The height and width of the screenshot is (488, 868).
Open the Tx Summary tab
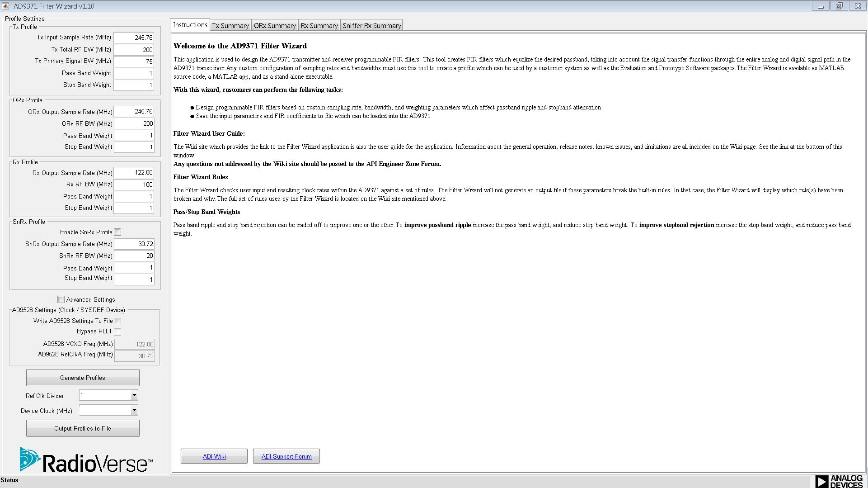[230, 26]
